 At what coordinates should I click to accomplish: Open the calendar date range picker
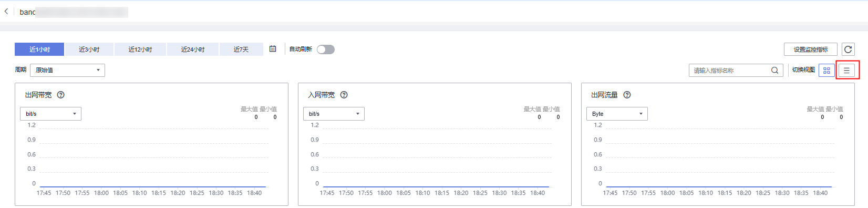coord(273,49)
